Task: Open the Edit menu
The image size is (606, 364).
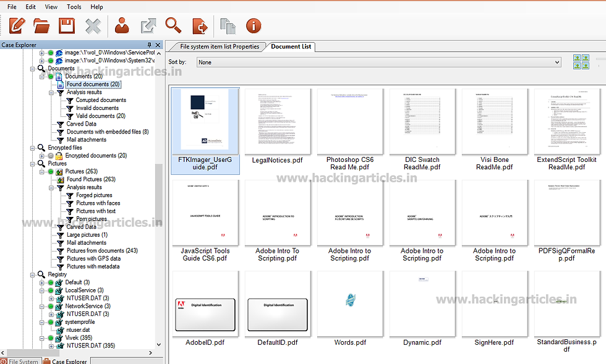Action: click(30, 7)
